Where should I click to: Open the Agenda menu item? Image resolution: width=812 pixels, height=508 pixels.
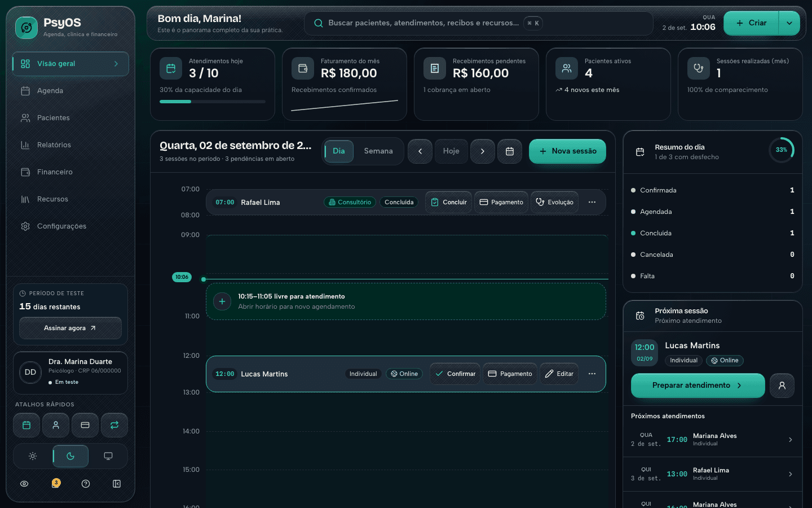[70, 91]
